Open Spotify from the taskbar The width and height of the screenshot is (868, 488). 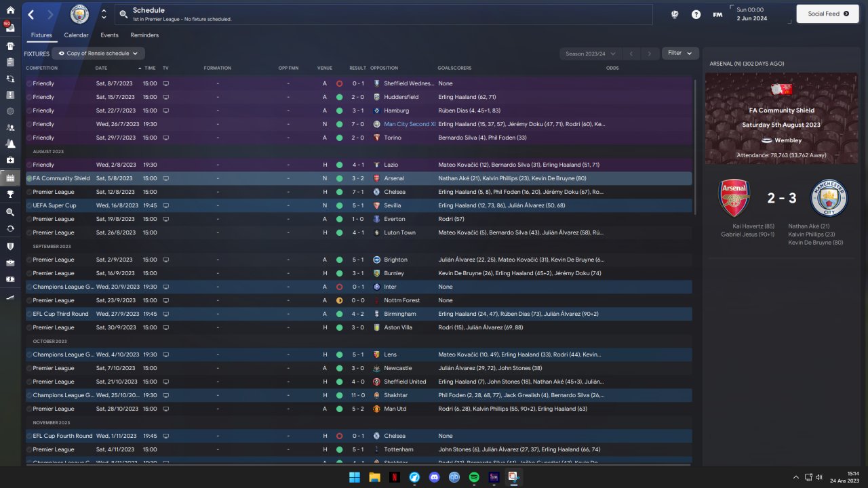coord(474,477)
